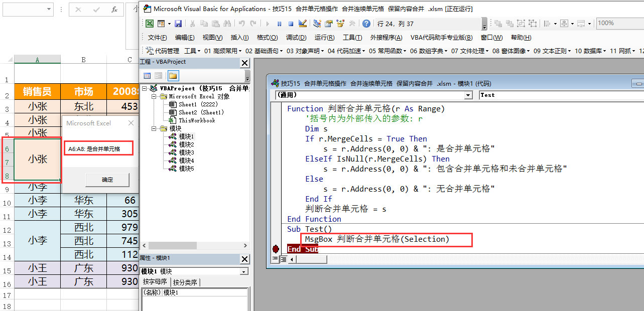This screenshot has width=644, height=311.
Task: Click the Break pause icon
Action: [x=279, y=24]
